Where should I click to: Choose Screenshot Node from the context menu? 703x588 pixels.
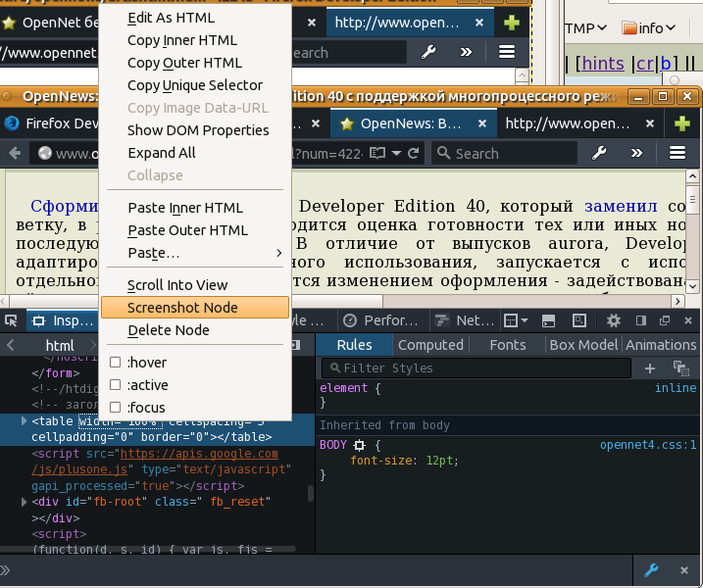[x=182, y=308]
